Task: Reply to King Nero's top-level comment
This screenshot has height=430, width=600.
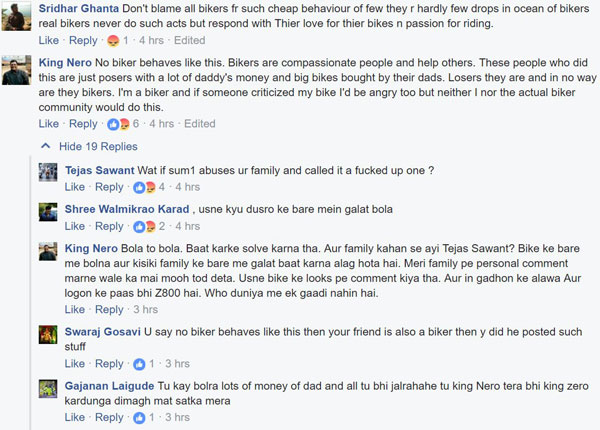Action: pyautogui.click(x=83, y=124)
